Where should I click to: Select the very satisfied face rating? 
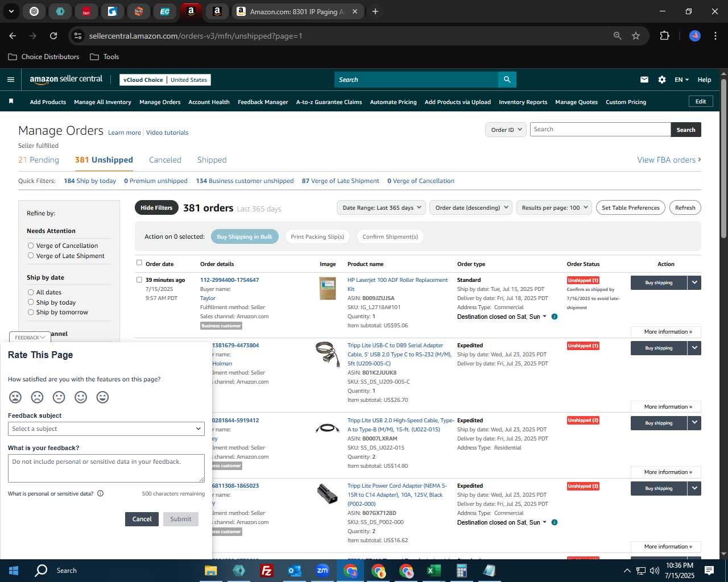[x=102, y=397]
